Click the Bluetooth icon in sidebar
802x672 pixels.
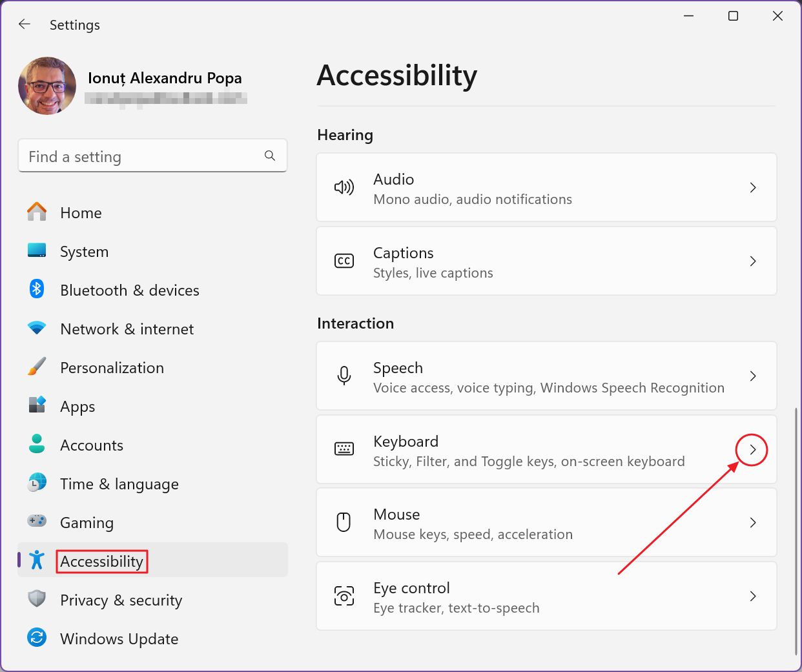point(37,289)
